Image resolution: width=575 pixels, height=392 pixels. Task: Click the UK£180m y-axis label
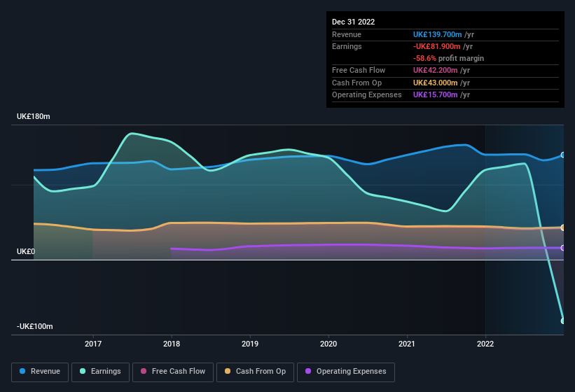[x=34, y=116]
